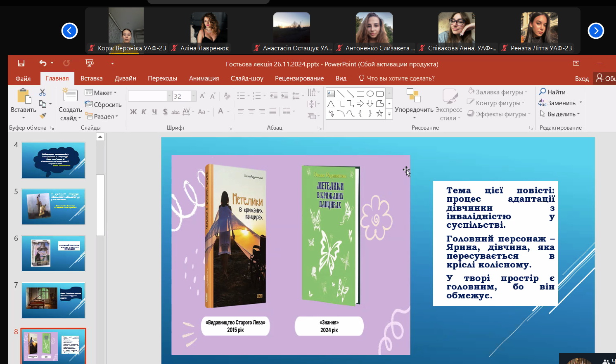Open Контур фигуры shape outline
The width and height of the screenshot is (616, 364).
[x=496, y=103]
